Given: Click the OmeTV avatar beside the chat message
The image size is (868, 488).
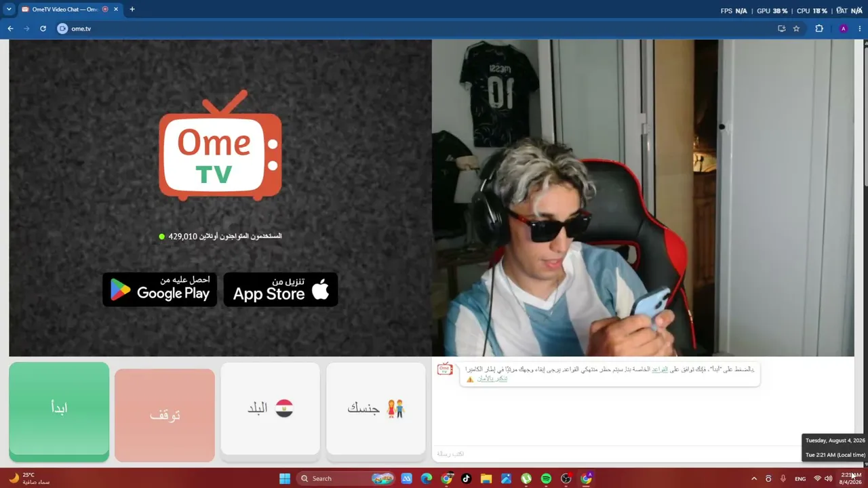Looking at the screenshot, I should point(445,369).
